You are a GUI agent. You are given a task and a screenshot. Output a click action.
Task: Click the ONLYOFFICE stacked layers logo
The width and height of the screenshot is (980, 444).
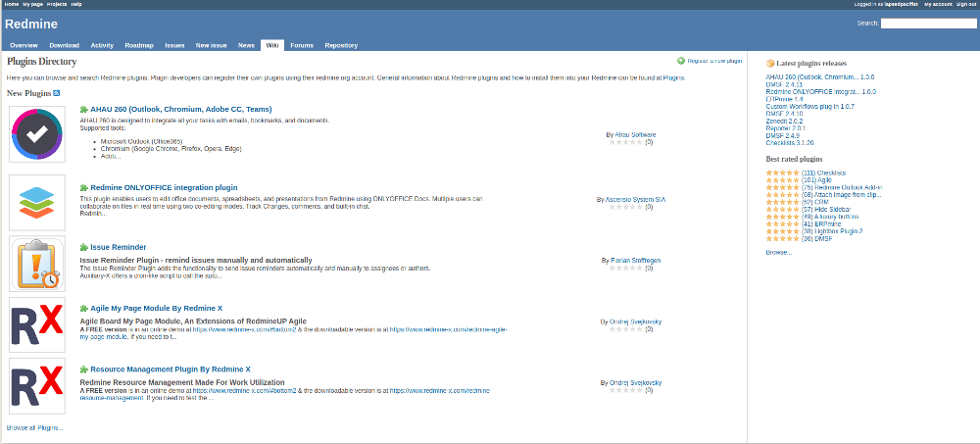click(37, 203)
